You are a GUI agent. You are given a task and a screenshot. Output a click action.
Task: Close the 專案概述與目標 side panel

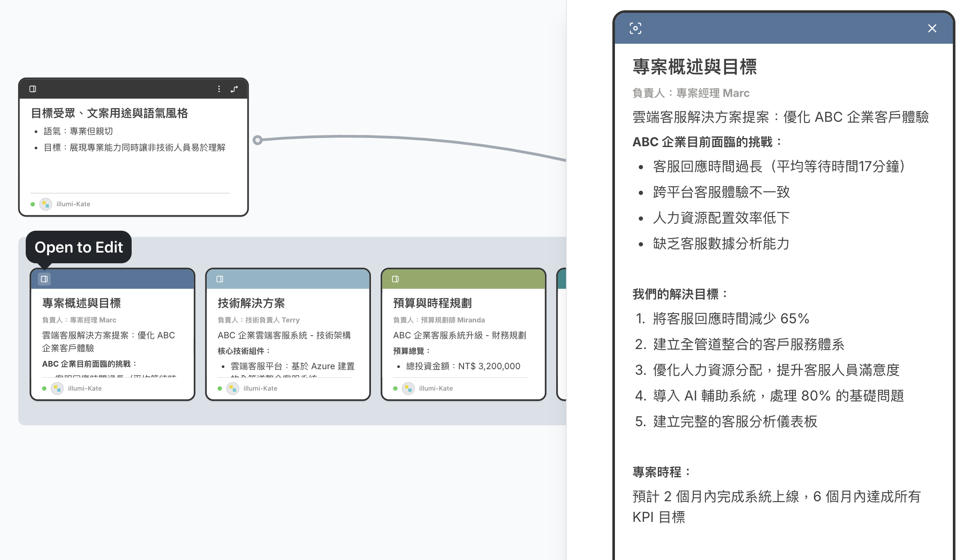click(932, 28)
